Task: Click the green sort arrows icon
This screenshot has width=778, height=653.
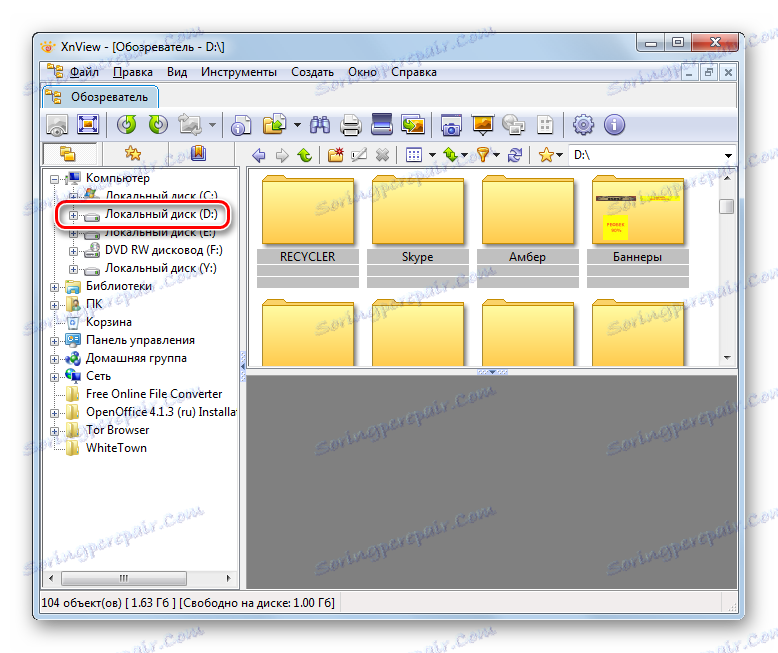Action: click(x=451, y=155)
